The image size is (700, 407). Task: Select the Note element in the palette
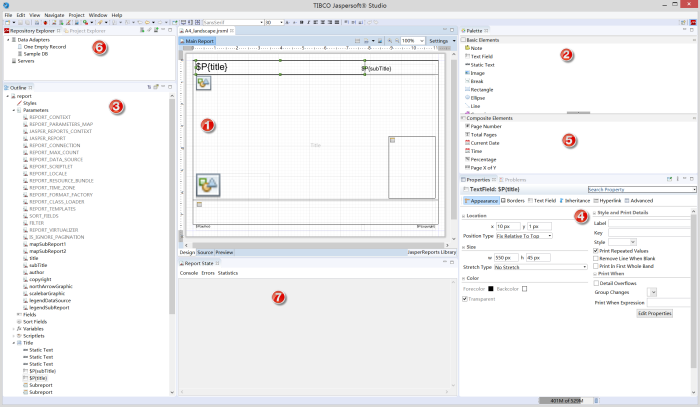476,47
